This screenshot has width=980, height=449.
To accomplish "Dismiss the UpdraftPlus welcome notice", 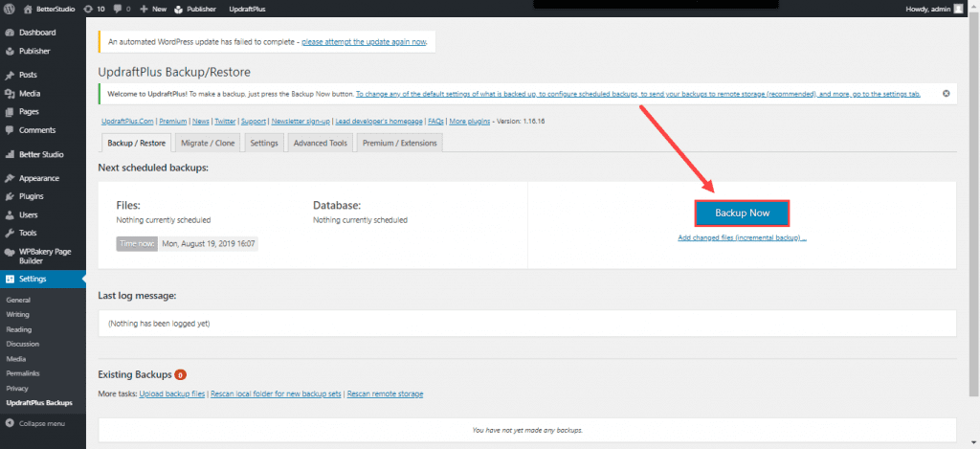I will [x=947, y=94].
